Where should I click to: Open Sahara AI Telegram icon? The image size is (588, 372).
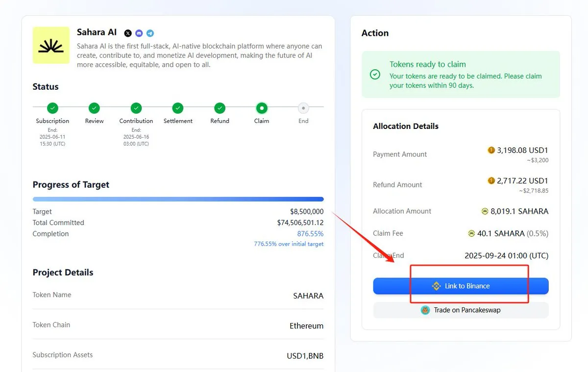pos(150,33)
